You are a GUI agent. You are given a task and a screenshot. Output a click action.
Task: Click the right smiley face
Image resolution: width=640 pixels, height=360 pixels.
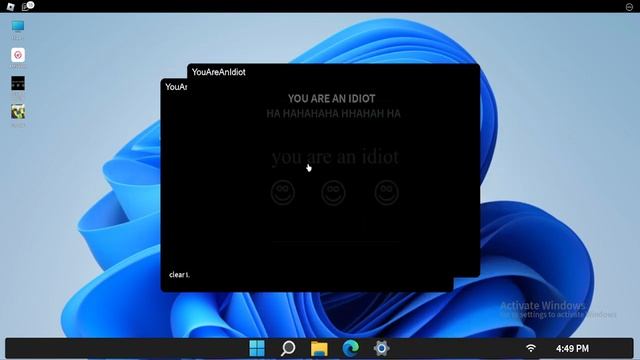[387, 193]
